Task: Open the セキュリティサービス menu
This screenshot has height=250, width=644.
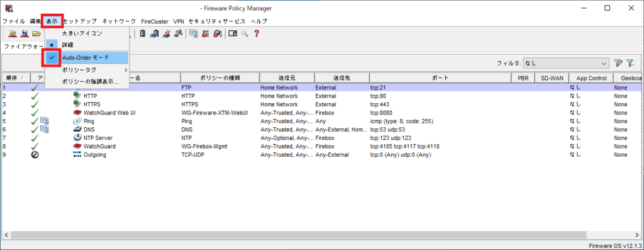Action: [x=217, y=21]
